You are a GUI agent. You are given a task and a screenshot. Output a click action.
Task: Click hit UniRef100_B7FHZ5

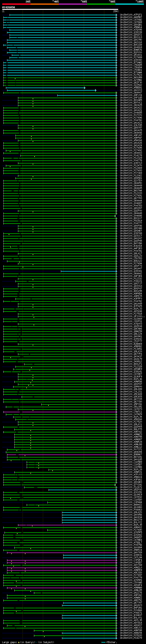(x=131, y=306)
